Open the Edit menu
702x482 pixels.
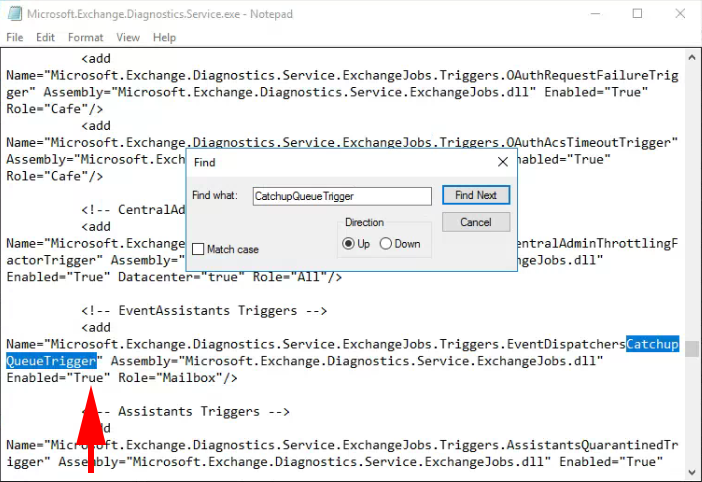45,37
